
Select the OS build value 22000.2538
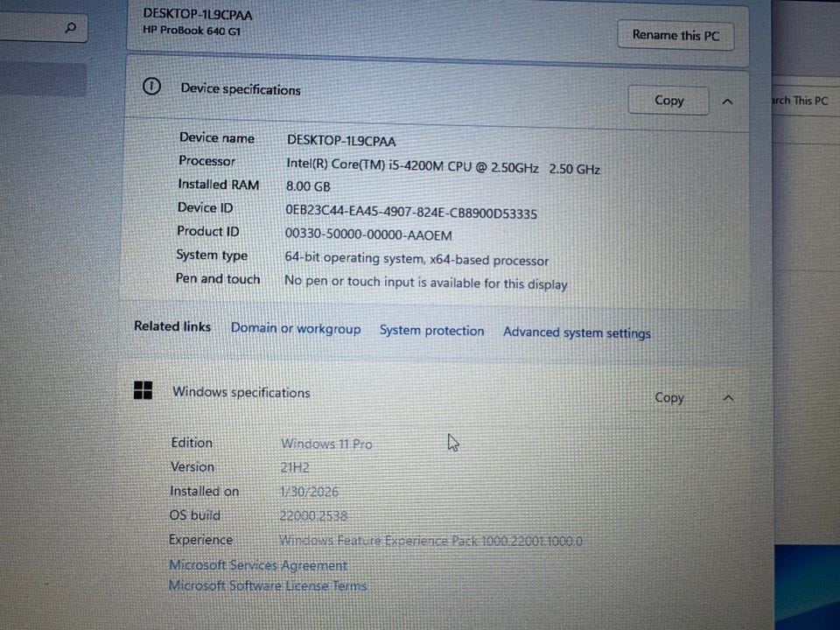(313, 516)
